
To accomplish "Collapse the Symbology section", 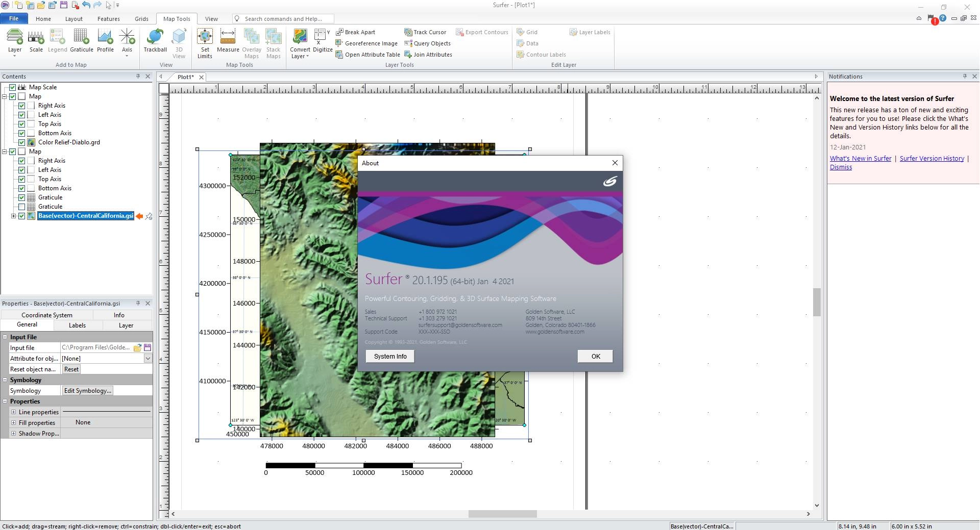I will 5,380.
